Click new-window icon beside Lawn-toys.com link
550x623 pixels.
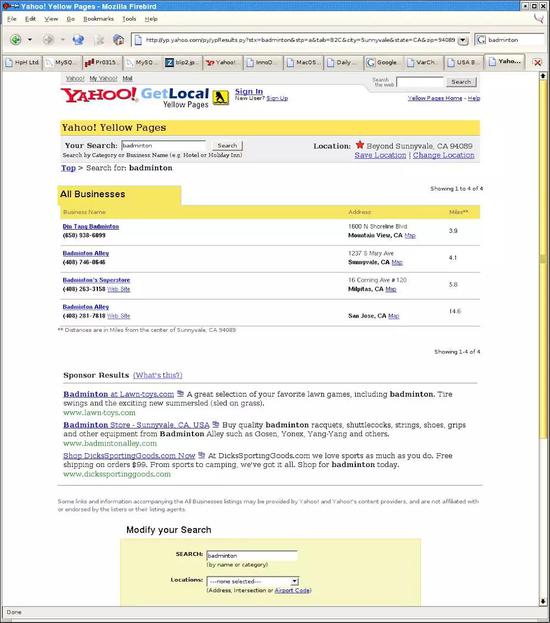coord(180,394)
